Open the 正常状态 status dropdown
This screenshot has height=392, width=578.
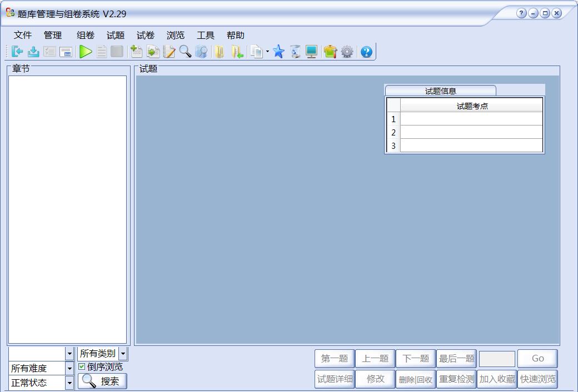(69, 383)
